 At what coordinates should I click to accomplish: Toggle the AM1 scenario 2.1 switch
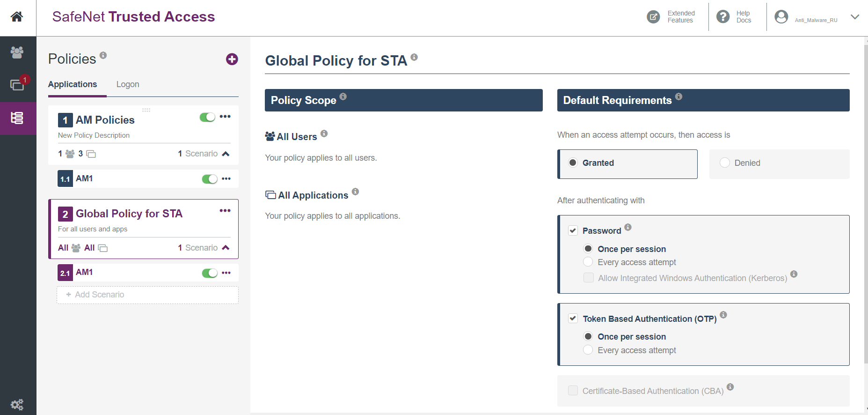tap(210, 273)
